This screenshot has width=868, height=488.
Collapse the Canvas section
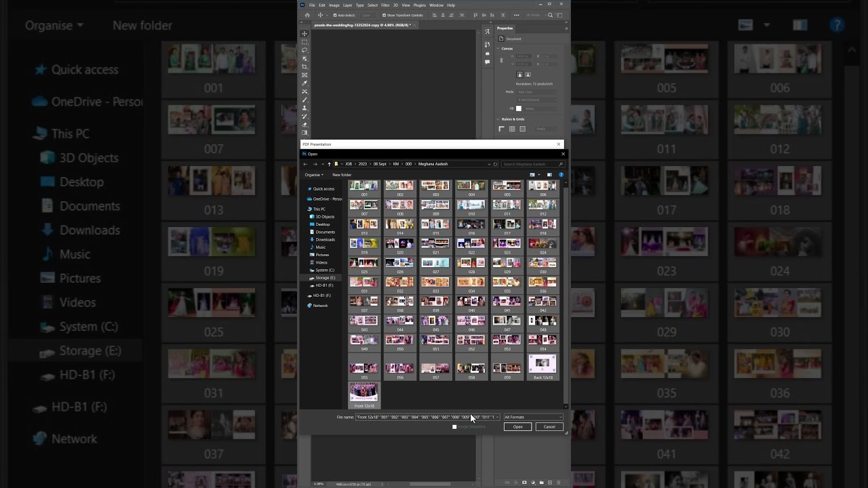[x=499, y=48]
